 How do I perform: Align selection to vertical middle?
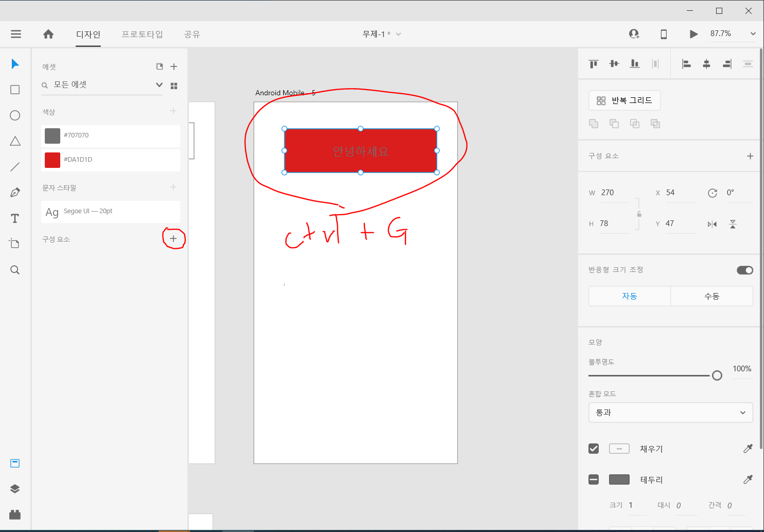click(x=614, y=64)
